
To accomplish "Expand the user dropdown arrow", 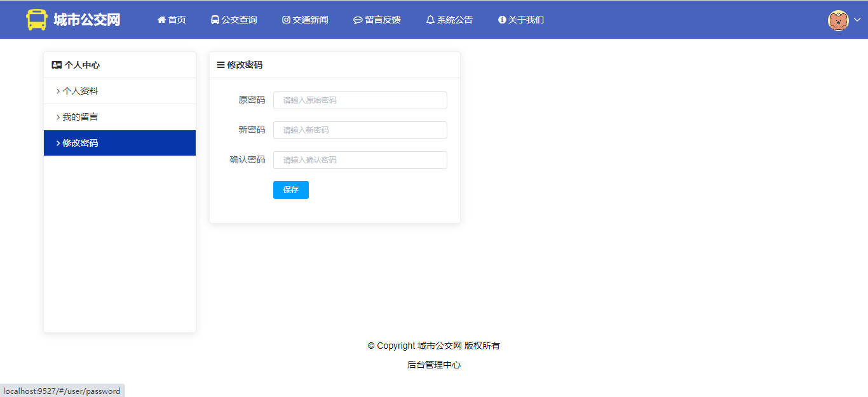I will [x=857, y=20].
